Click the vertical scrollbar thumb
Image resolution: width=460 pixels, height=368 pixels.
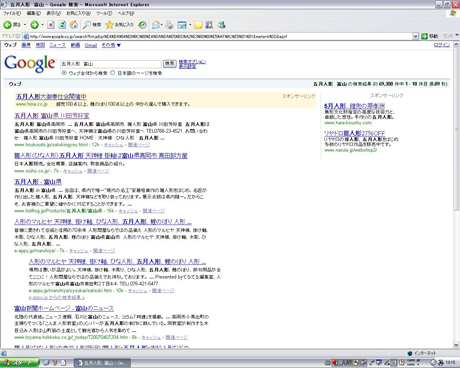[456, 130]
